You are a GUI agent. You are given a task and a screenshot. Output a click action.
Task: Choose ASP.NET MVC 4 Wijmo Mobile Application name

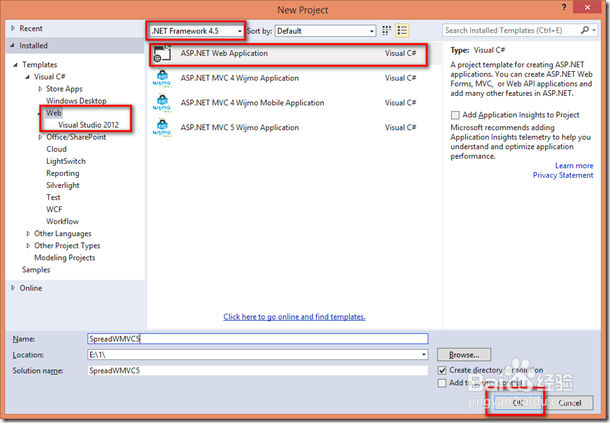pos(252,103)
